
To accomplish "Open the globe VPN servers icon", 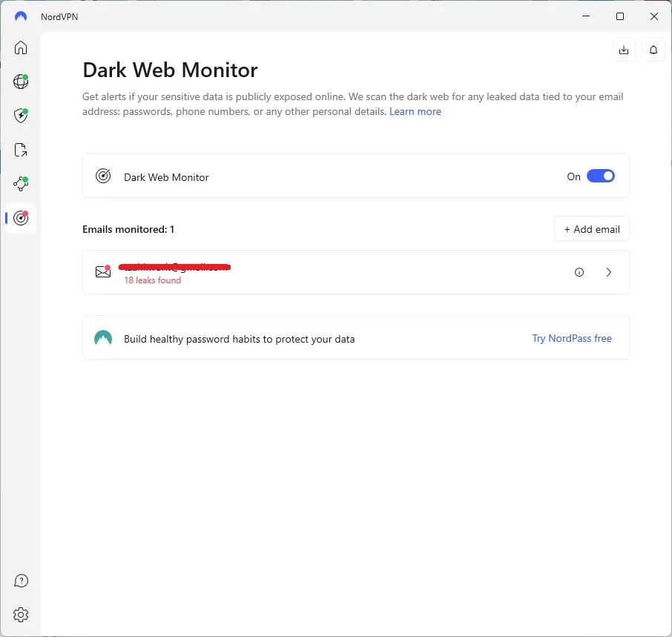I will [21, 82].
